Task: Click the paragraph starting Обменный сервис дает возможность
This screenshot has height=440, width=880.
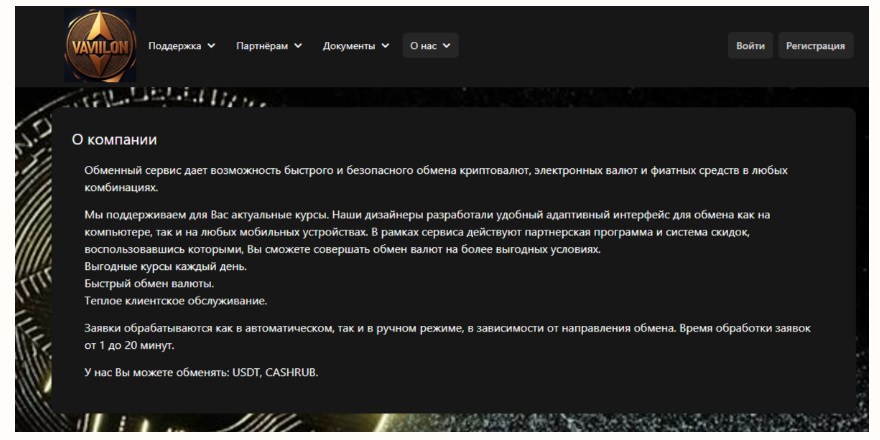Action: pyautogui.click(x=436, y=179)
